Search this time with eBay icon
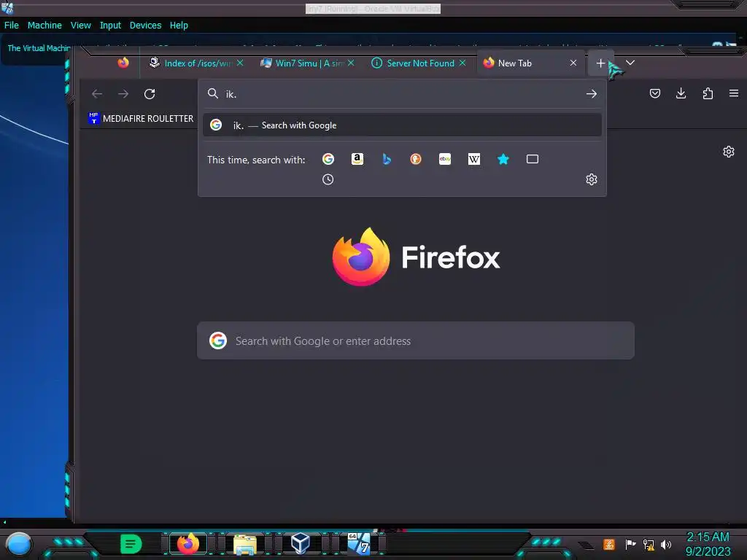Image resolution: width=747 pixels, height=560 pixels. pos(445,159)
